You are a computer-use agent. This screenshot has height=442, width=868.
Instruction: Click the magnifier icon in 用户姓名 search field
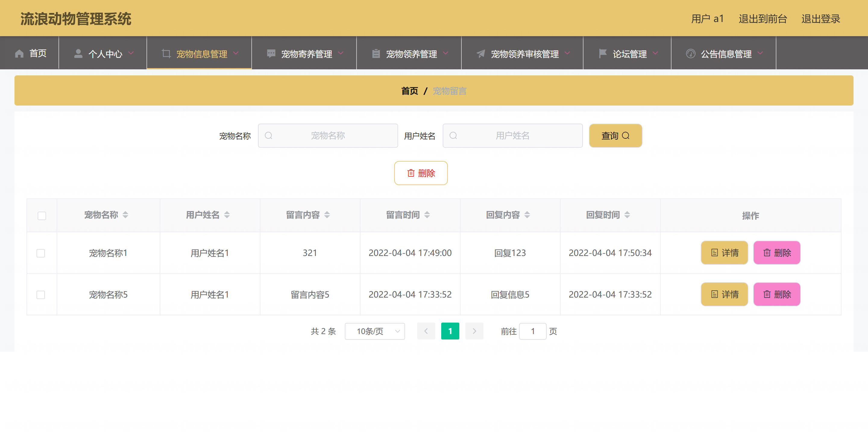[x=453, y=136]
